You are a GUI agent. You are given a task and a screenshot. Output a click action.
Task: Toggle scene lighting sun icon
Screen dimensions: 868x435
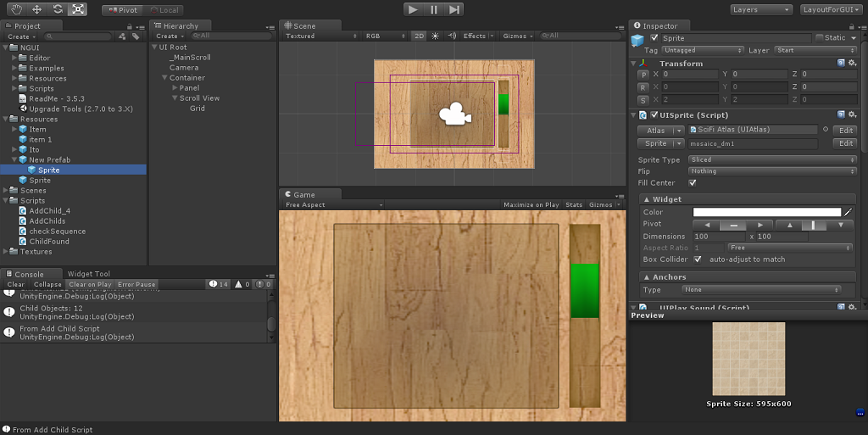[436, 36]
